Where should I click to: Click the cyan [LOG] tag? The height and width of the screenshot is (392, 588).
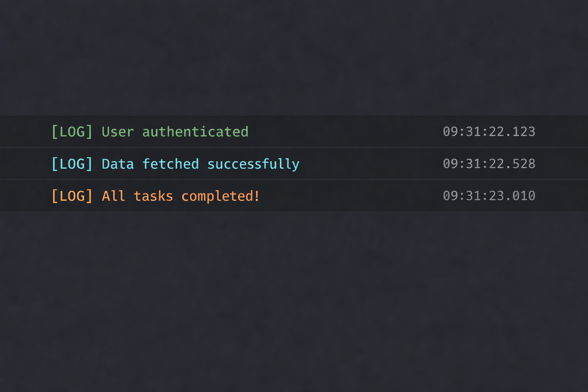pyautogui.click(x=72, y=164)
